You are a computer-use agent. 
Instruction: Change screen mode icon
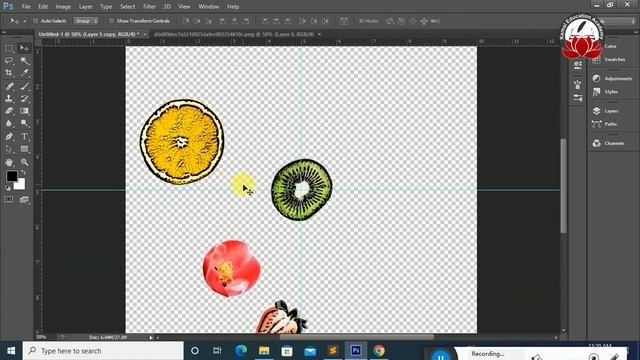point(24,199)
